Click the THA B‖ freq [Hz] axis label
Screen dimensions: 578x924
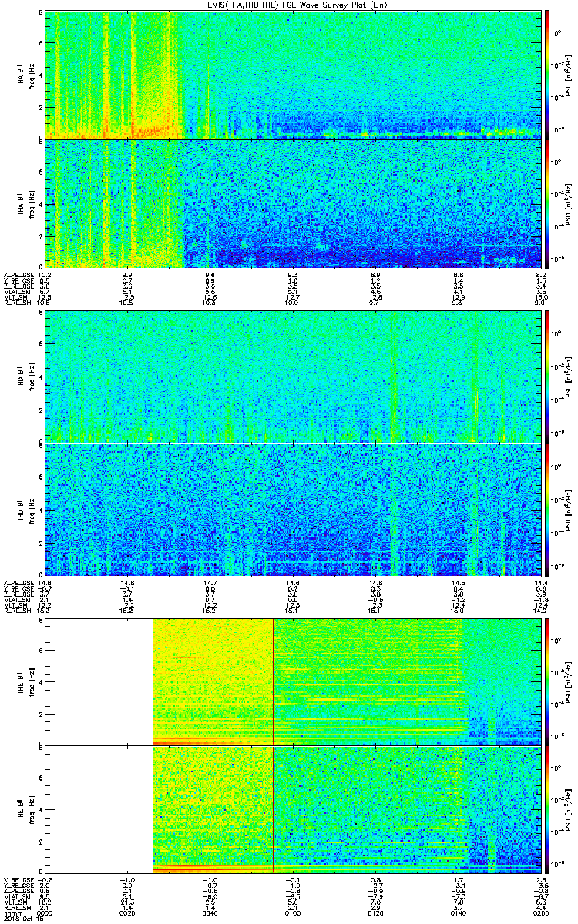(26, 204)
